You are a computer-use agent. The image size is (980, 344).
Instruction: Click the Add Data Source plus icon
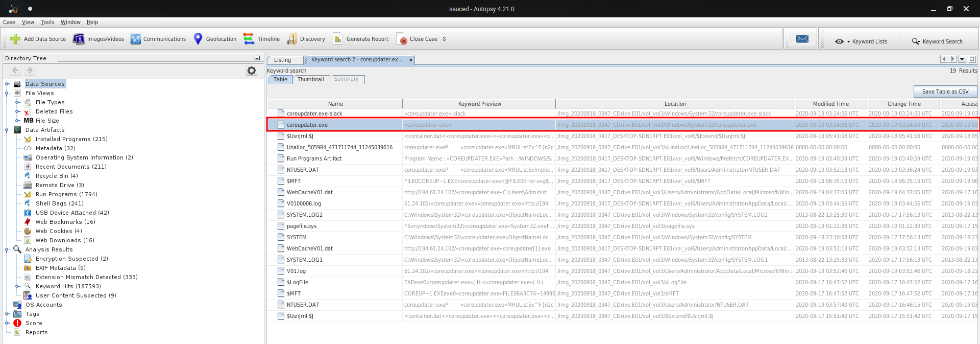point(15,39)
